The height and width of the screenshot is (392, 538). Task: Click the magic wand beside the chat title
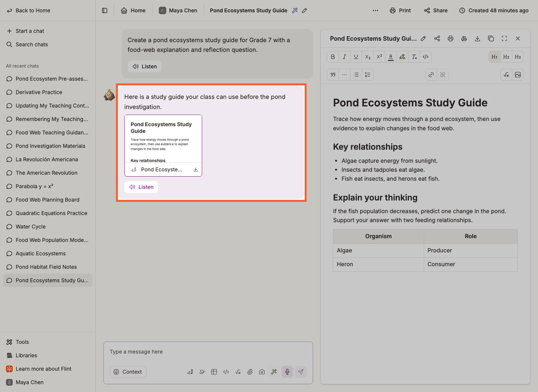[295, 10]
